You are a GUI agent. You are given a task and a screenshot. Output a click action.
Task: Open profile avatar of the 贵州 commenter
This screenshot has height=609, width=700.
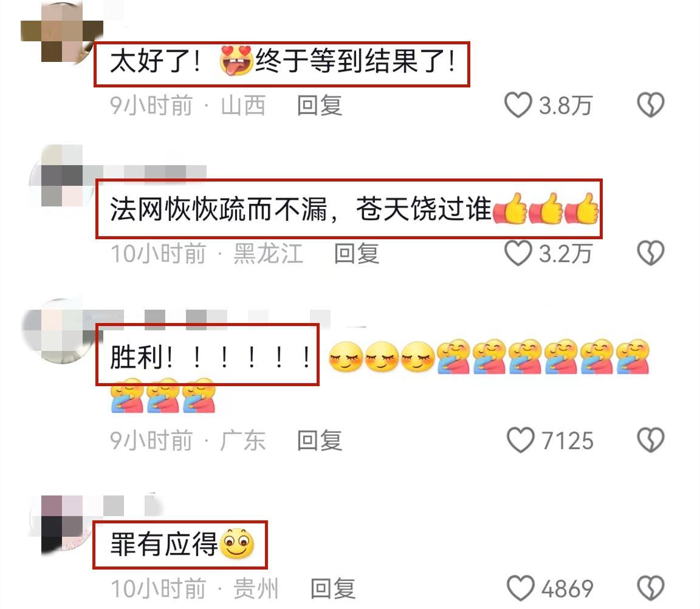60,526
